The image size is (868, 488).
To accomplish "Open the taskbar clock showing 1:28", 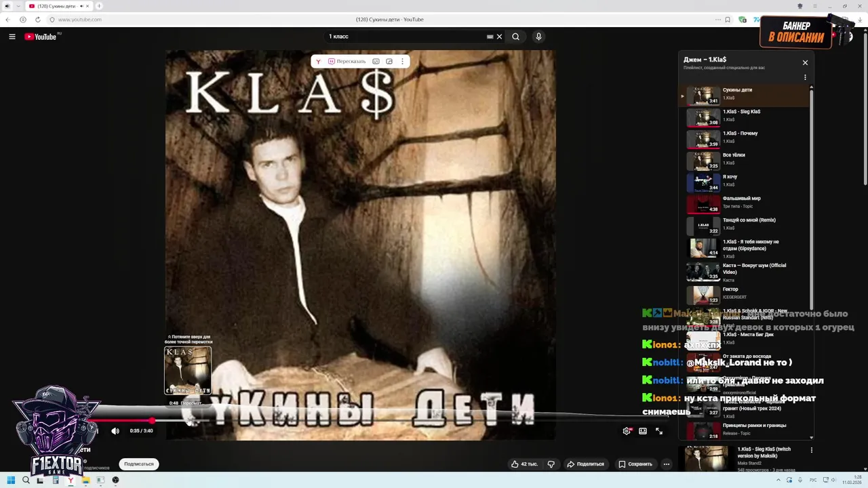I will (852, 480).
